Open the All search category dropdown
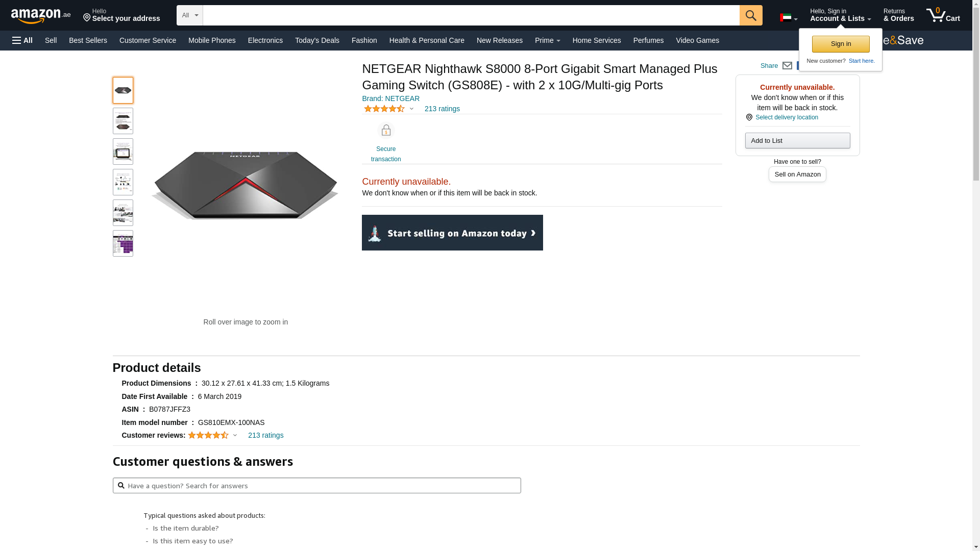Screen dimensions: 980x551 click(x=189, y=15)
